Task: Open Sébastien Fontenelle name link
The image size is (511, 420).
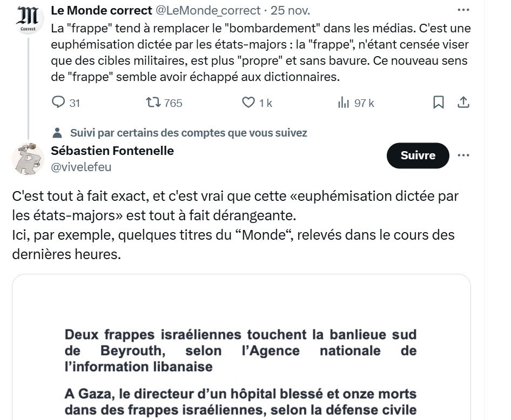Action: [112, 151]
